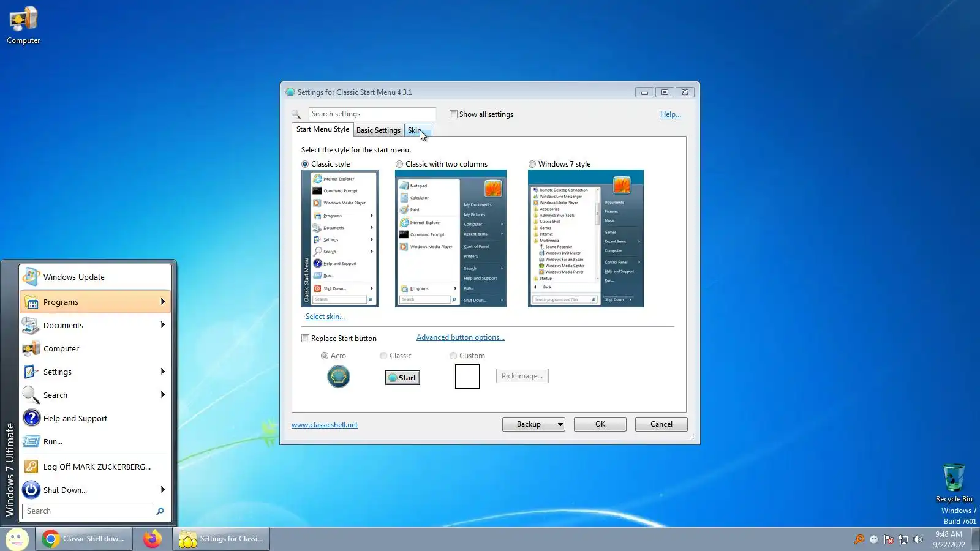Select the Classic start button radio
The image size is (980, 551).
(x=383, y=356)
